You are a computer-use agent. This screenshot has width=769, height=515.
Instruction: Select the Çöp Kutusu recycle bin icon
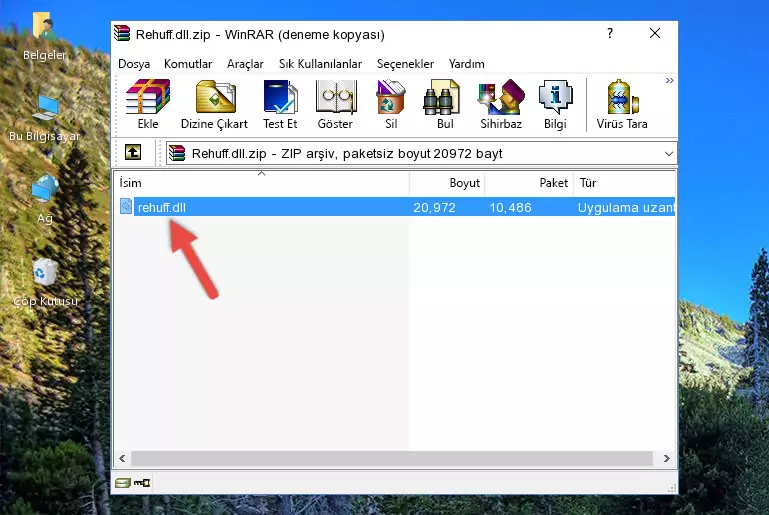[45, 283]
